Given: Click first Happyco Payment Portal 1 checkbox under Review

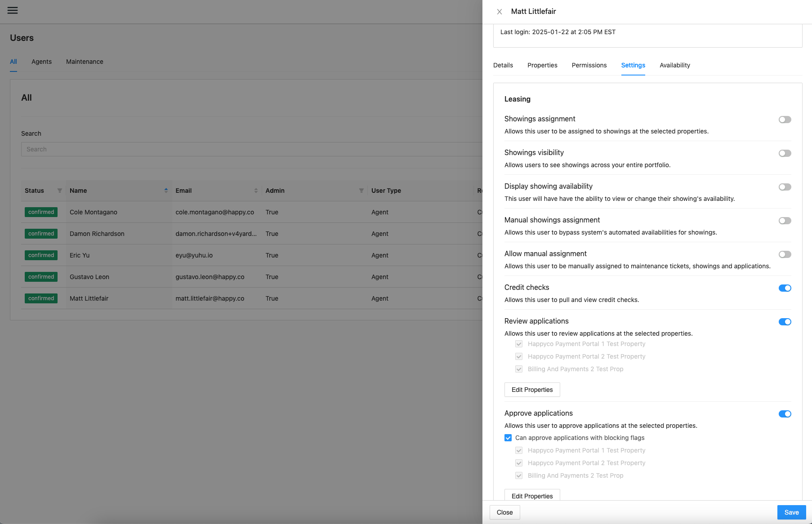Looking at the screenshot, I should point(519,344).
